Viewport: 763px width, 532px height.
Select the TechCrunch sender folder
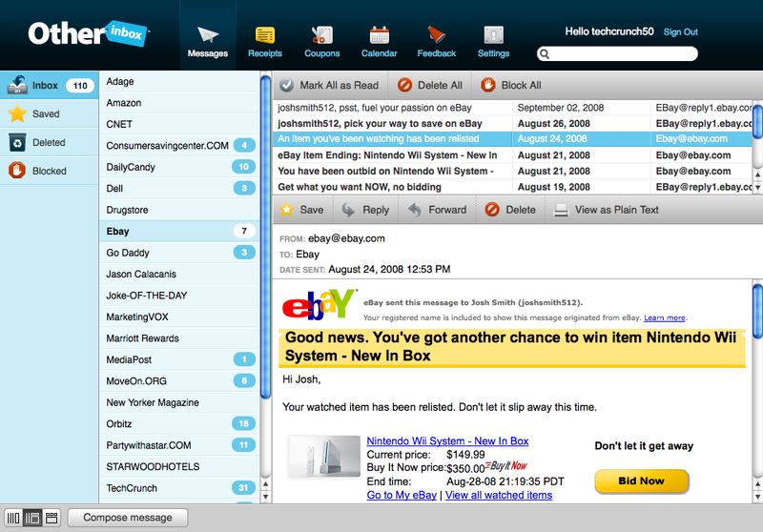pos(179,488)
